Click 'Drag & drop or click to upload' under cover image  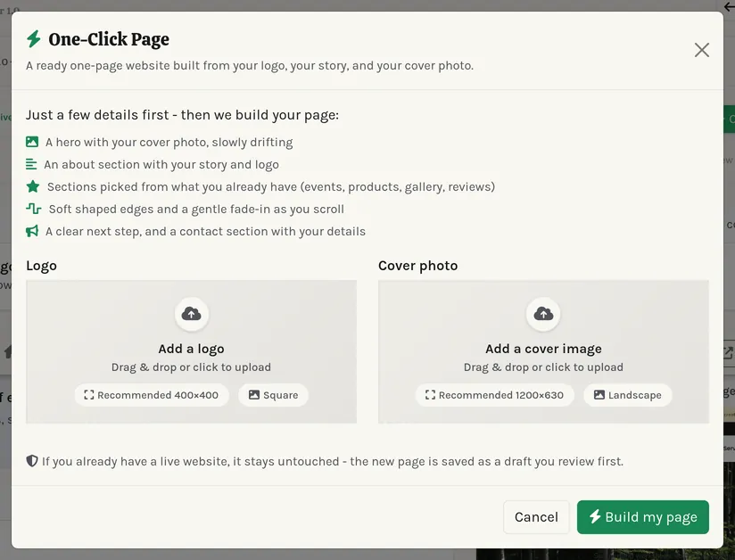click(543, 366)
